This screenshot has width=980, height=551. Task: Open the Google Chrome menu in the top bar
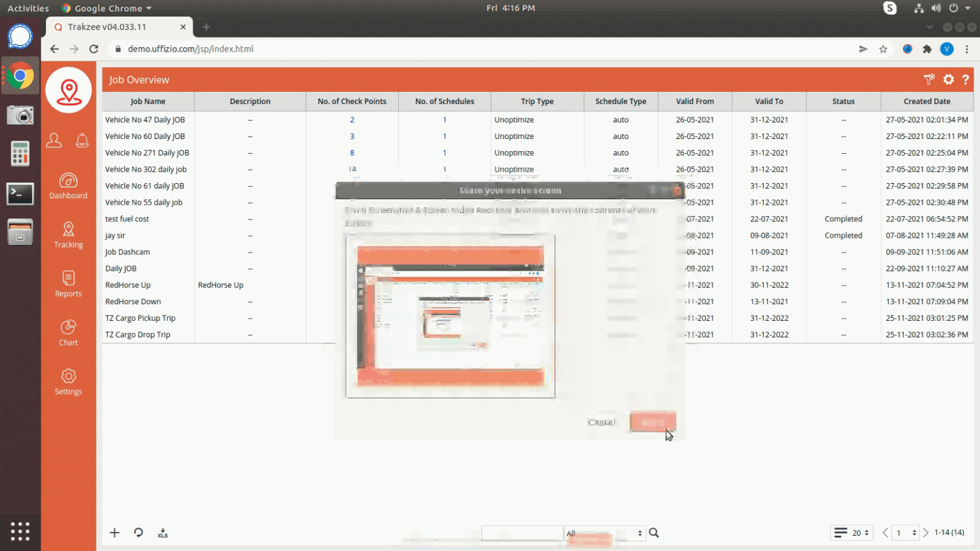pyautogui.click(x=107, y=8)
